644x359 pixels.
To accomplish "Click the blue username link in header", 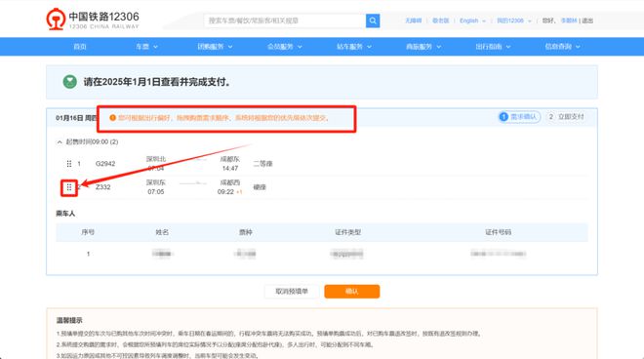I will [569, 20].
